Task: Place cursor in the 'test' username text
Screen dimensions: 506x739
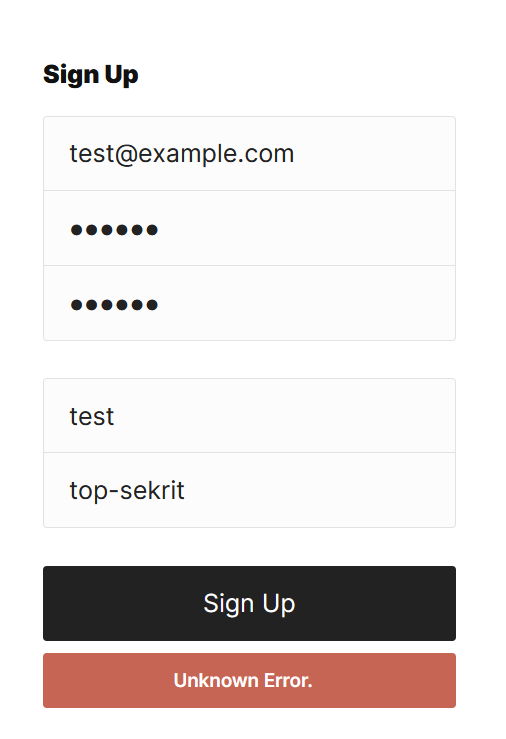Action: 92,417
